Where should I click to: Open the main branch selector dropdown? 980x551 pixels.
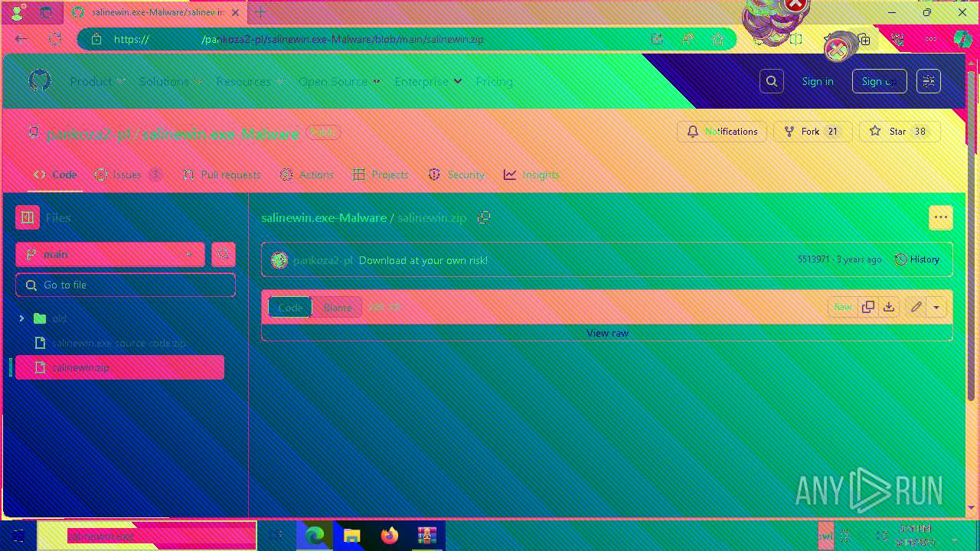pyautogui.click(x=109, y=254)
